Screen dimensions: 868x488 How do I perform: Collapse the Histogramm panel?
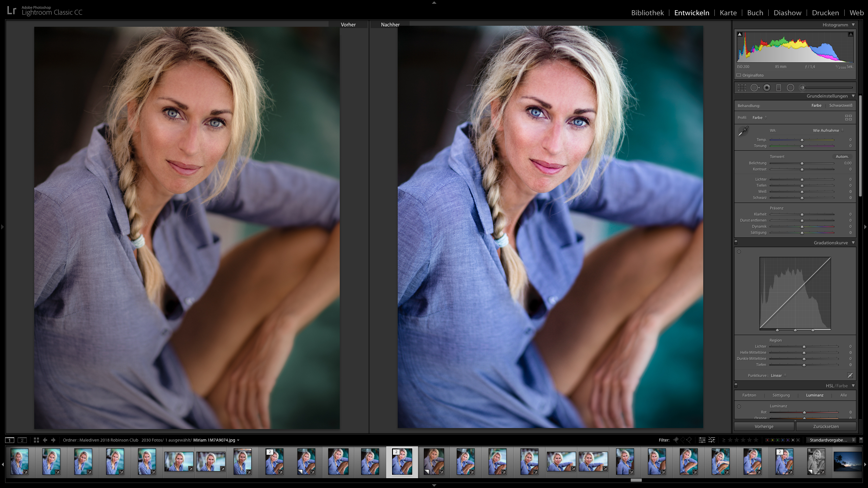tap(853, 25)
